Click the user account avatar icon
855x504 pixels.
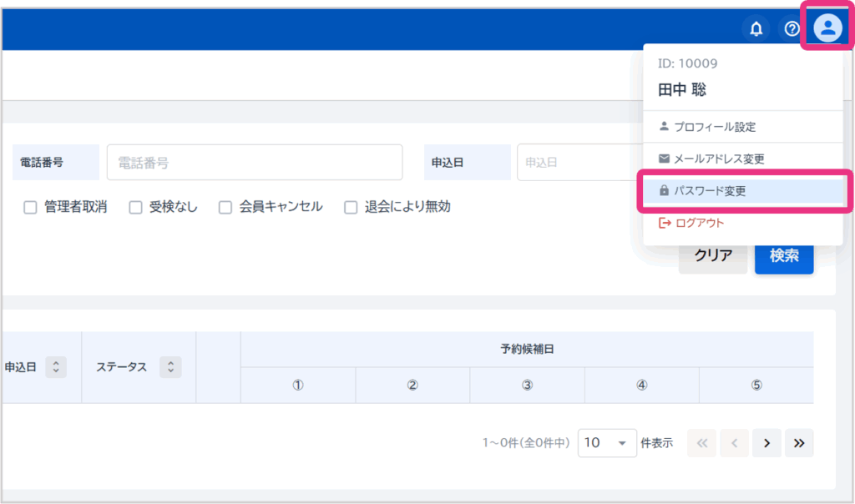pos(827,28)
